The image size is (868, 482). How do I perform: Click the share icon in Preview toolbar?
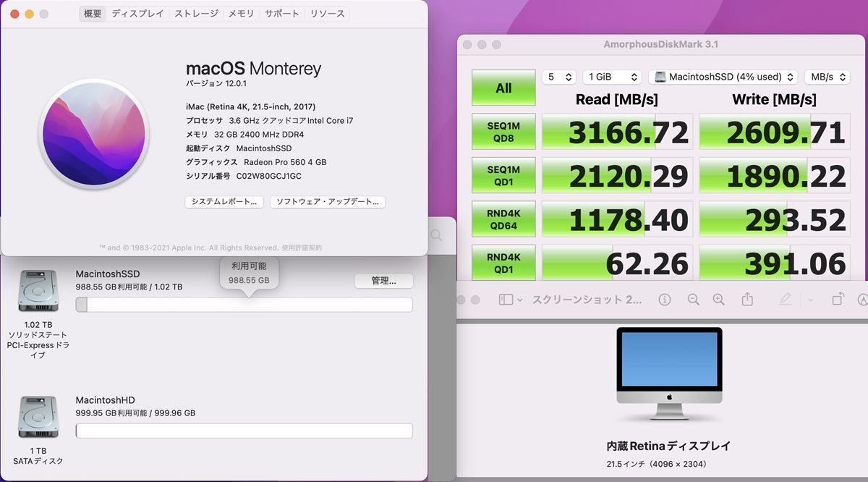[748, 300]
